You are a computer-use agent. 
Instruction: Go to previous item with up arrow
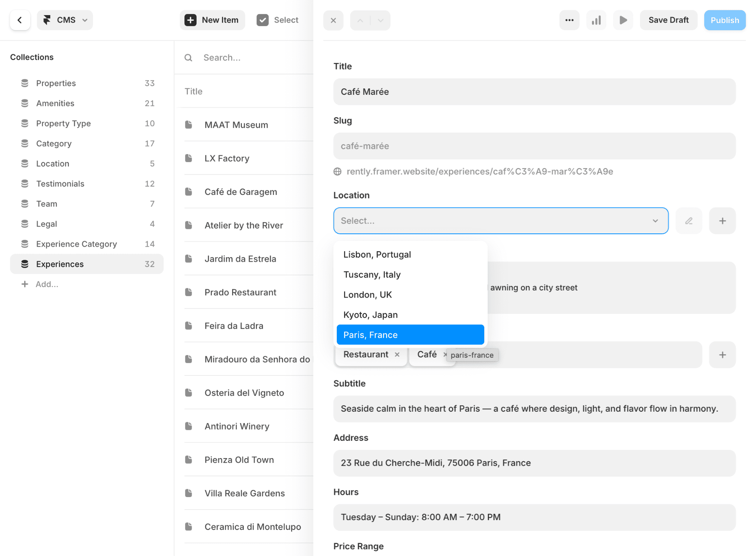[360, 20]
